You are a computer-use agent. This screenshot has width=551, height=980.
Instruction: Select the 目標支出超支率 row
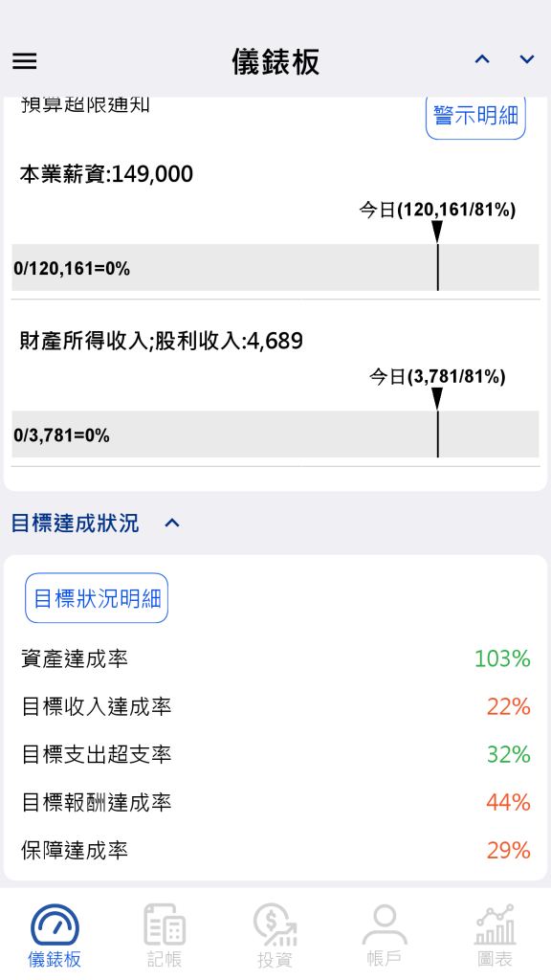275,754
